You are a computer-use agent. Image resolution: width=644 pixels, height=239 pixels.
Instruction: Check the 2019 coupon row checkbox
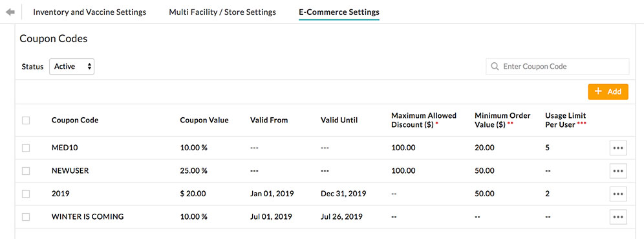pyautogui.click(x=26, y=194)
